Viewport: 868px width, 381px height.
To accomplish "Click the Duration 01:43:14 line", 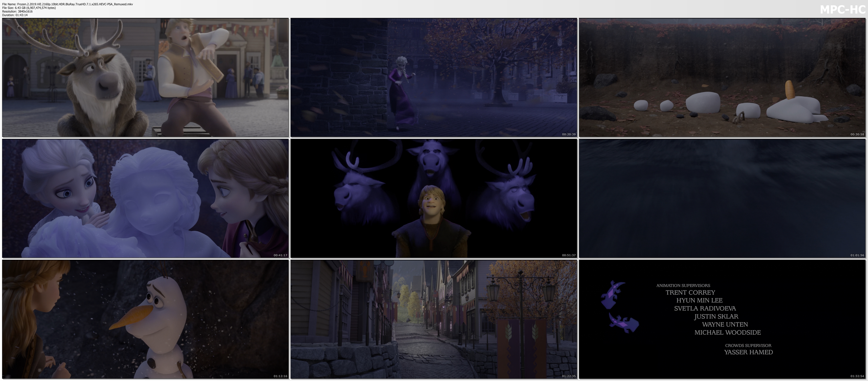I will coord(15,15).
